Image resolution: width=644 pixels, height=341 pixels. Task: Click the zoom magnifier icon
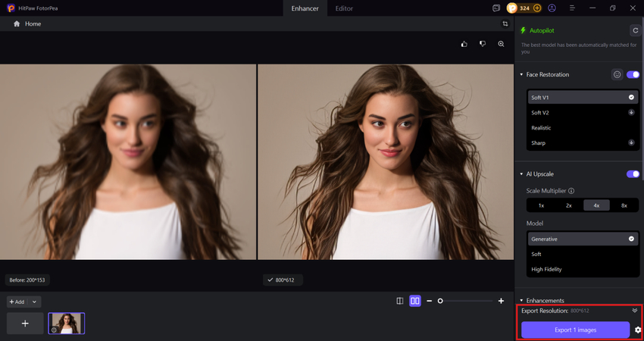tap(501, 45)
